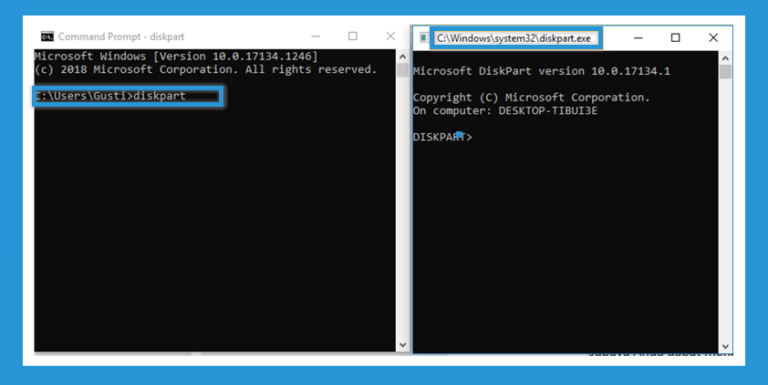
Task: Maximize the diskpart.exe window
Action: point(675,38)
